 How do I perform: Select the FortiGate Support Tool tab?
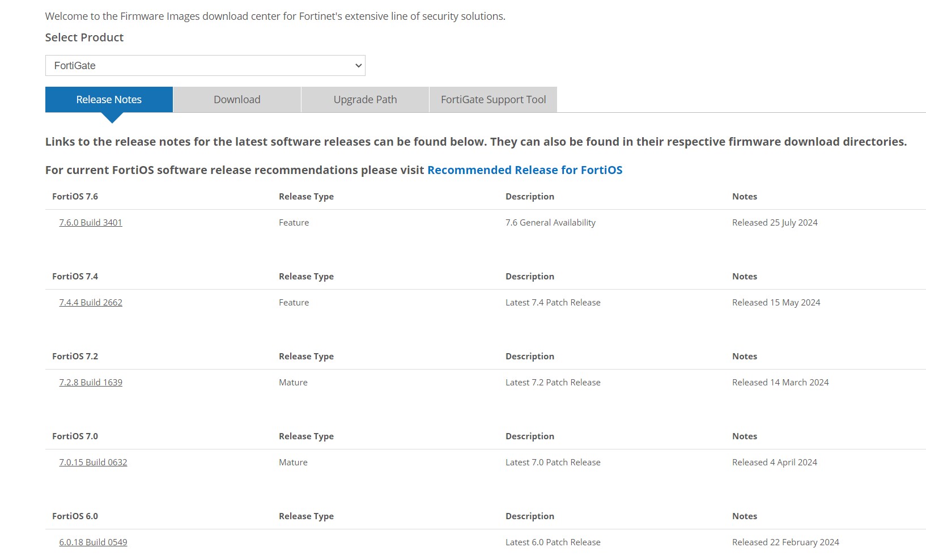tap(493, 99)
